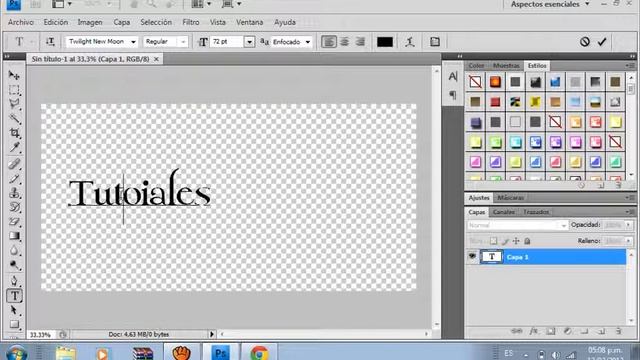Toggle text orientation in options bar
This screenshot has width=640, height=360.
click(50, 42)
